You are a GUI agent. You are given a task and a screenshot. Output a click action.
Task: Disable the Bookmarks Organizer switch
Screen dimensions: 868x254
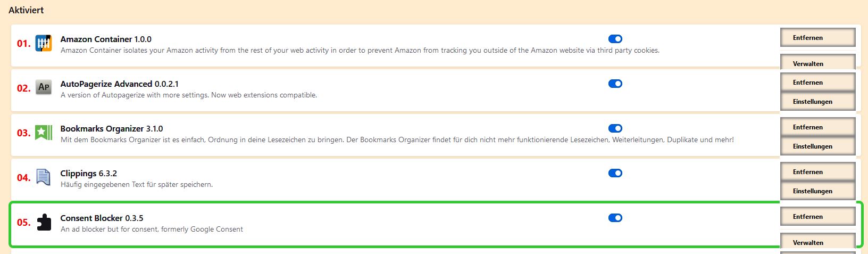point(615,128)
